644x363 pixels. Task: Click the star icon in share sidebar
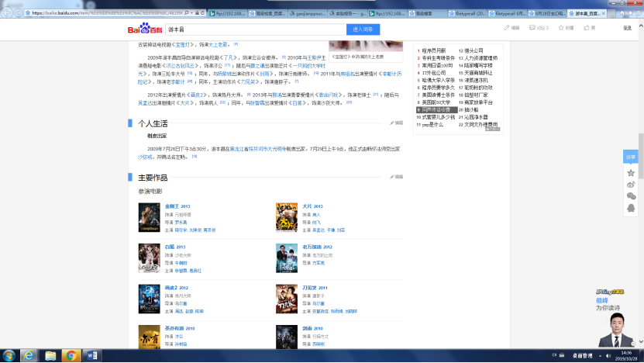[631, 173]
